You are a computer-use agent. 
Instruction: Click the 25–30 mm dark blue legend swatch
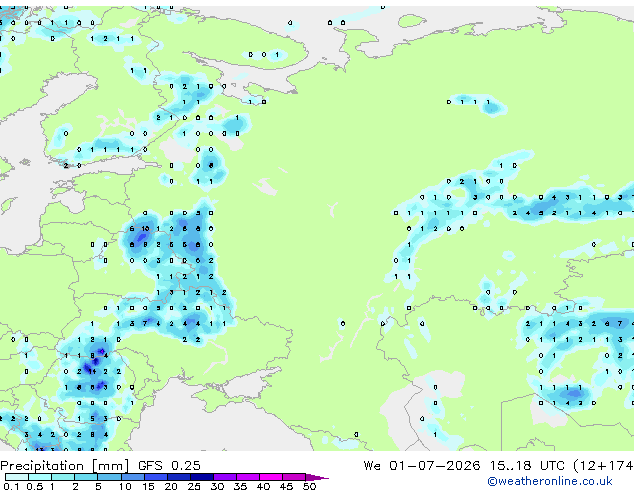click(x=202, y=477)
